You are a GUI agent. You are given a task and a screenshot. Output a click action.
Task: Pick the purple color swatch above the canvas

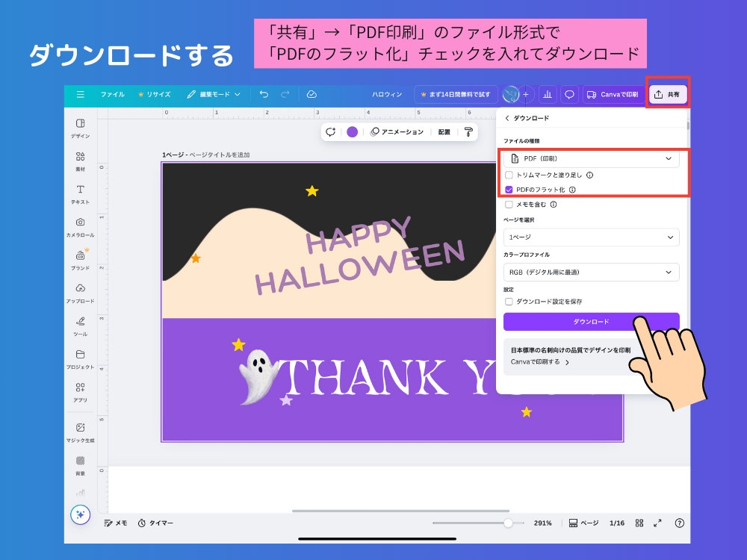350,131
